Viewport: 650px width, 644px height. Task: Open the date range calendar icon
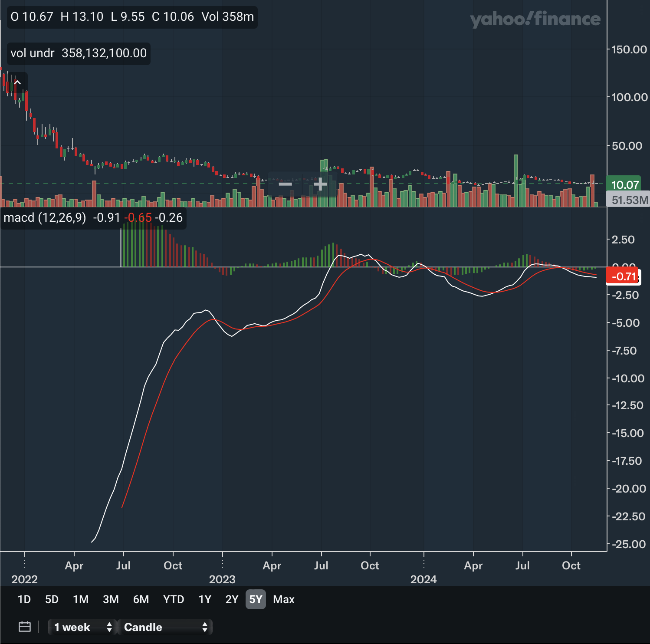(25, 627)
